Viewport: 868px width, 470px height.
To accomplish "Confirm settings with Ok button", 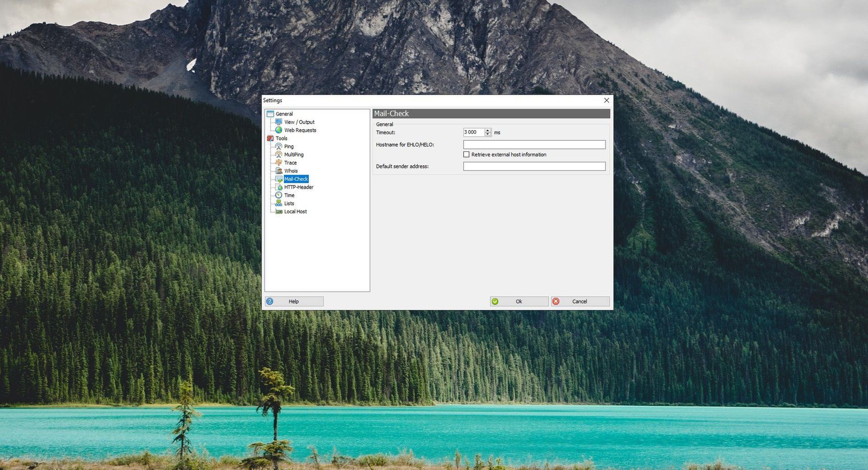I will coord(519,302).
